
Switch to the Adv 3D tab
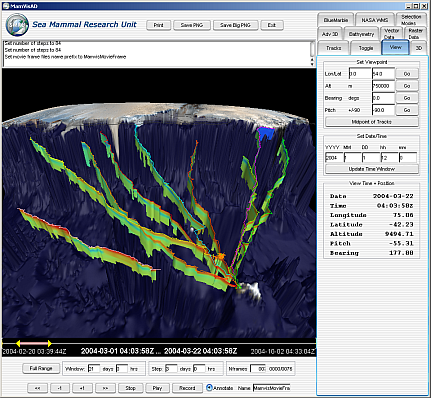(330, 34)
